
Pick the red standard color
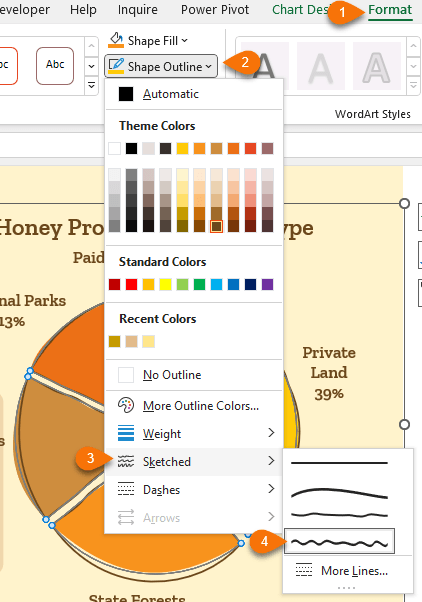131,284
